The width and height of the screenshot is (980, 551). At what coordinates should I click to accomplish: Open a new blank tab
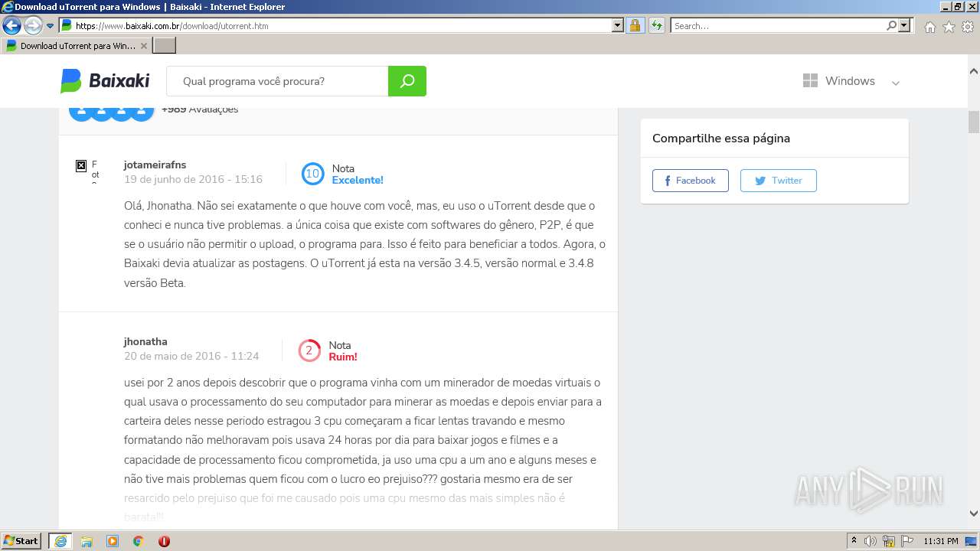165,46
